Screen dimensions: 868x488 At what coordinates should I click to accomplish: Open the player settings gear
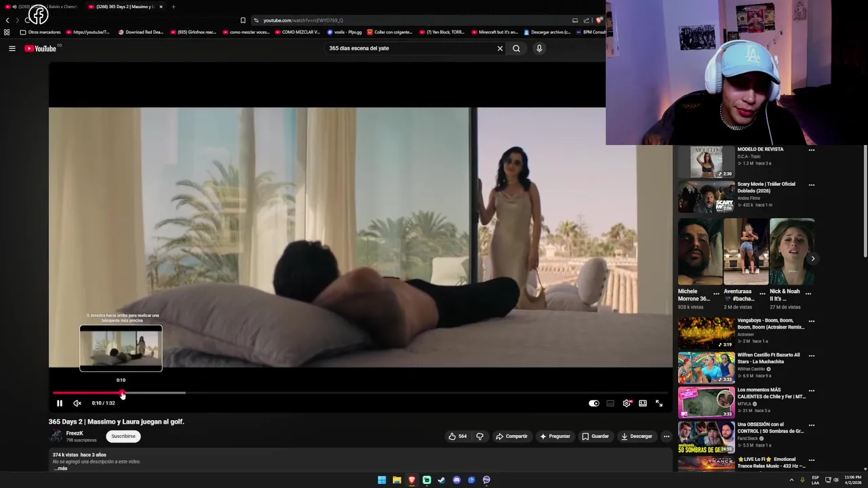pyautogui.click(x=627, y=403)
